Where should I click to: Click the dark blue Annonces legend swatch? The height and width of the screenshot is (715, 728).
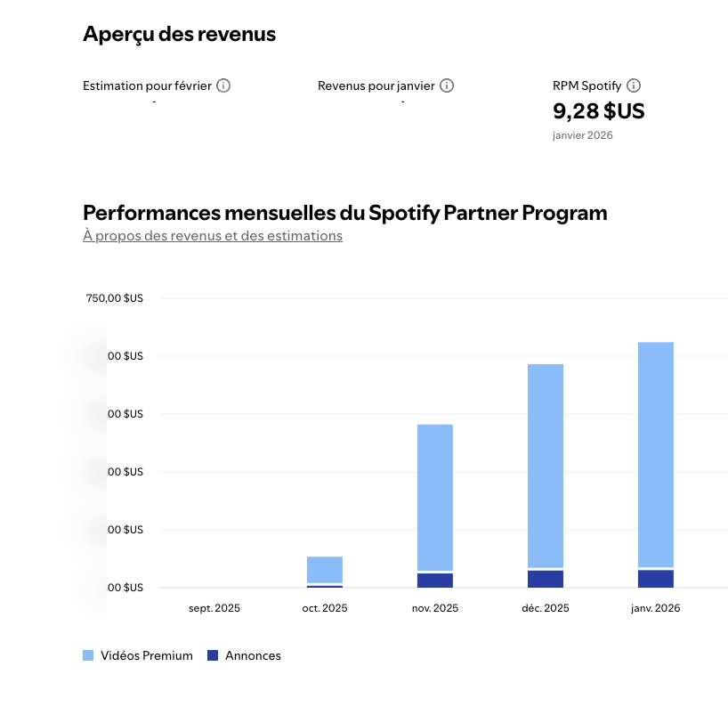213,656
